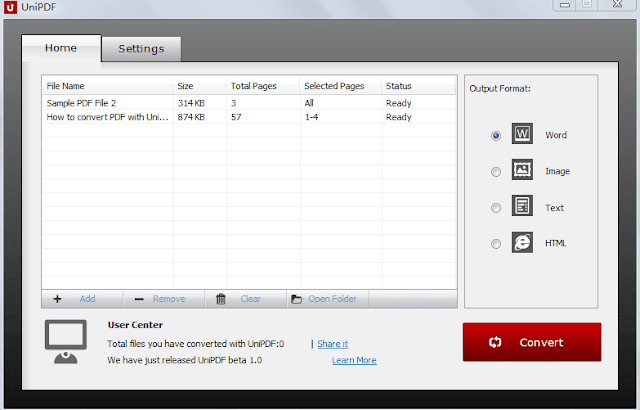
Task: Click the User Center monitor icon
Action: (65, 342)
